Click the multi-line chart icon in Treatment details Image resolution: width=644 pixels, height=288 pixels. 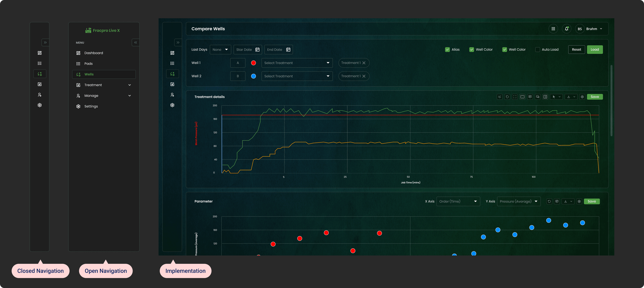pos(500,97)
